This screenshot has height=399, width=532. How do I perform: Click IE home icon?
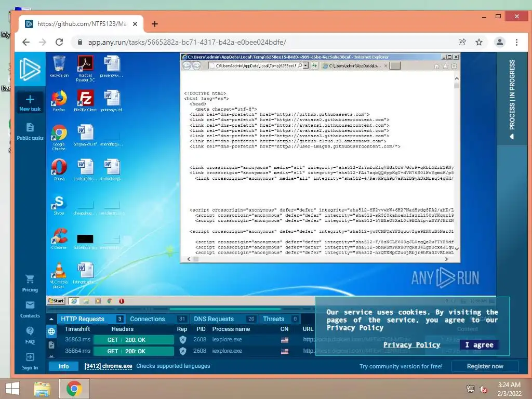pyautogui.click(x=436, y=66)
